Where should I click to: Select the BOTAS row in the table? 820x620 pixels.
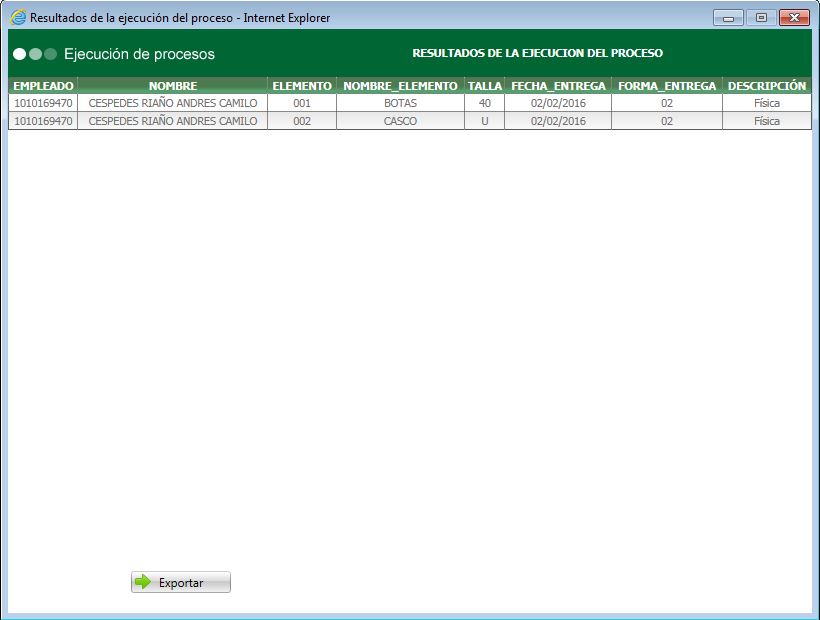tap(401, 103)
